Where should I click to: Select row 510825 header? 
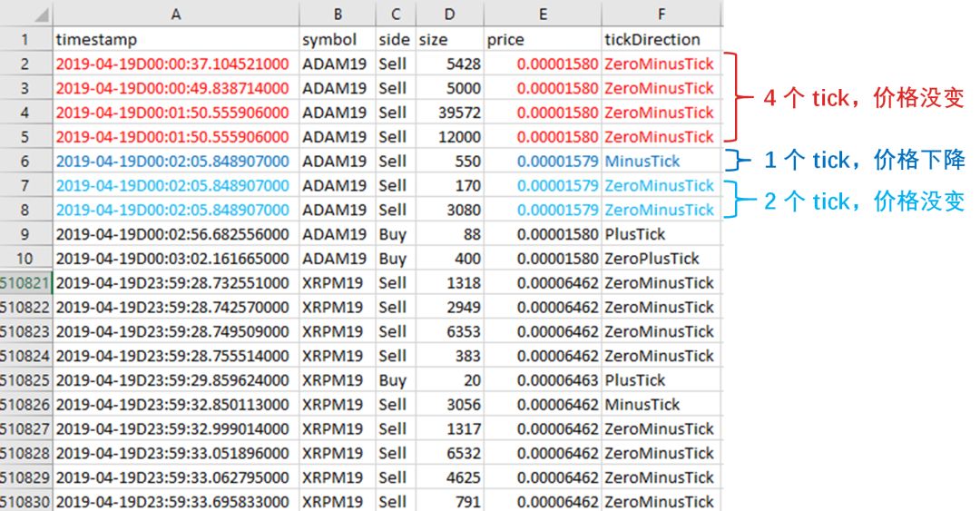25,380
